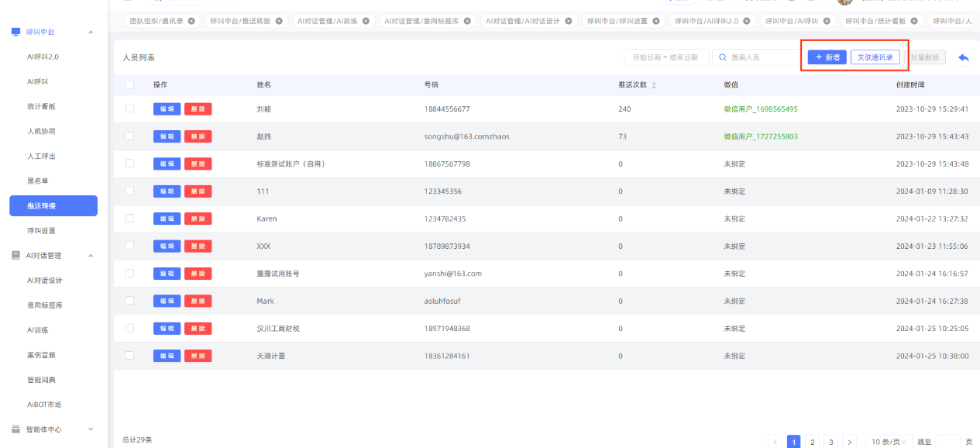
Task: Click the 搜索人员 search input field
Action: pos(757,57)
